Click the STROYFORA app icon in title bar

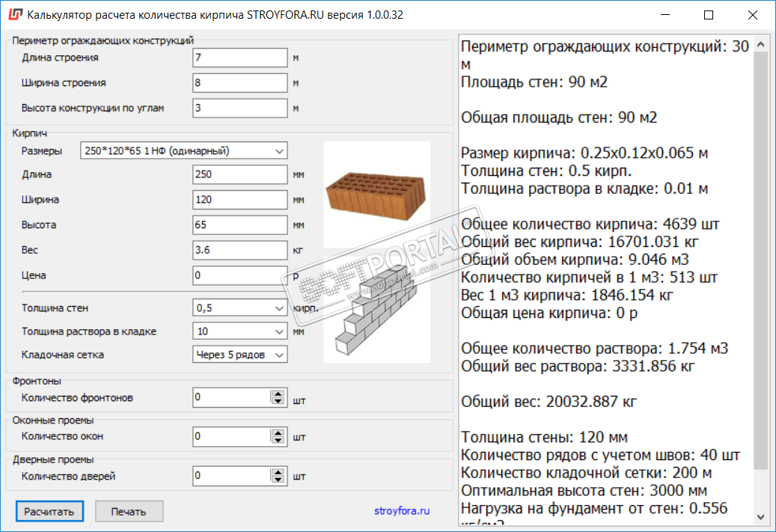pos(14,14)
